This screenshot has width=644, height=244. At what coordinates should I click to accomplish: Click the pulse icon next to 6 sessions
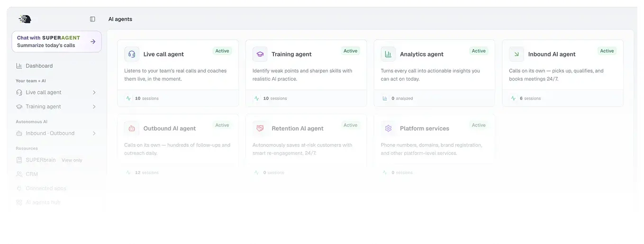click(513, 99)
